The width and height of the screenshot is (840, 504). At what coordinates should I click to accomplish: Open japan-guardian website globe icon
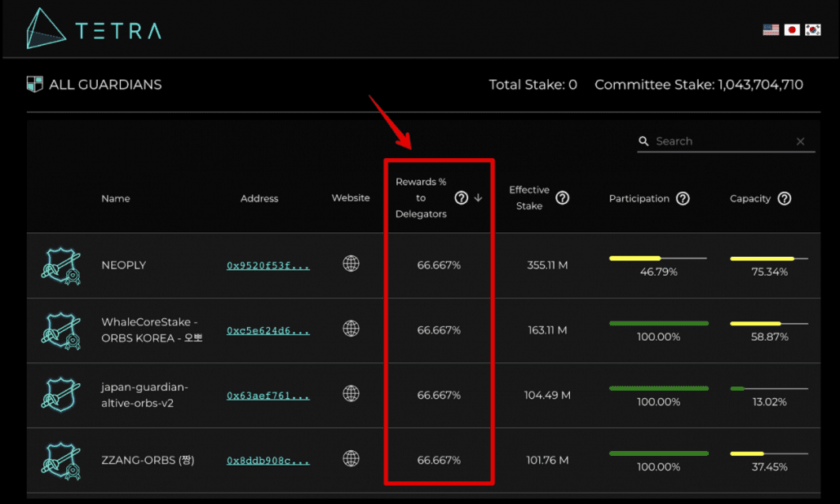point(351,393)
